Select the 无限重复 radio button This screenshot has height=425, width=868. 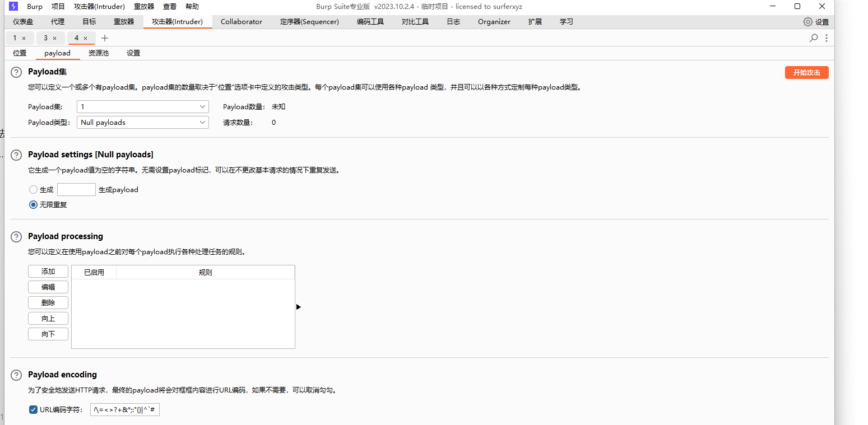click(33, 205)
